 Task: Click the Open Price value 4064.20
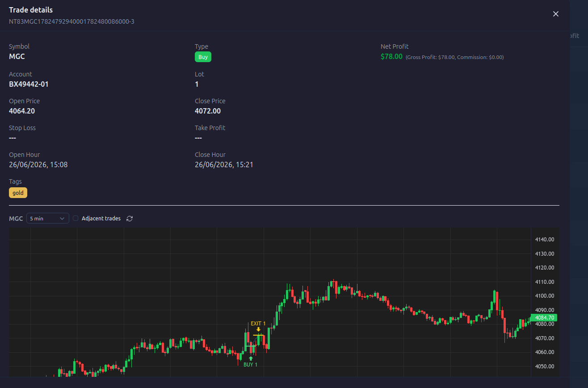point(21,111)
